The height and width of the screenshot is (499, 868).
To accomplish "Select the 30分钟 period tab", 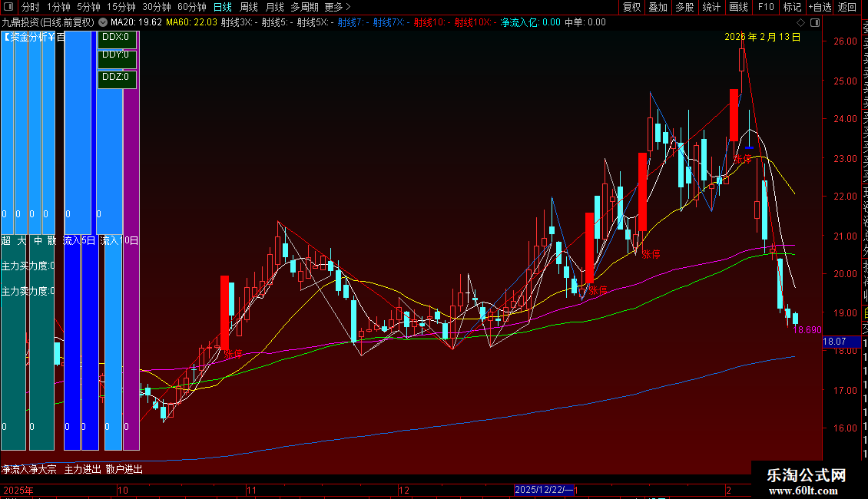I will point(157,7).
